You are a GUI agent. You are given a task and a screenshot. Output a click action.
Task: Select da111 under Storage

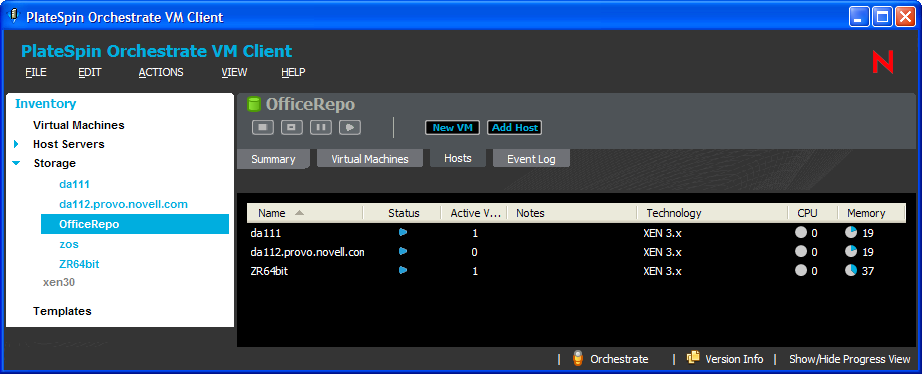tap(74, 184)
